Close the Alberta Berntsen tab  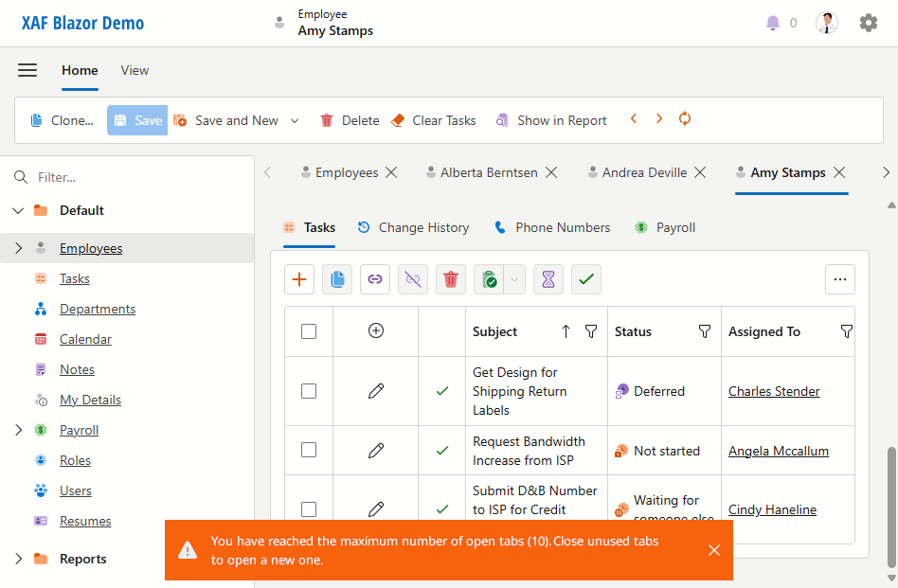click(x=551, y=172)
